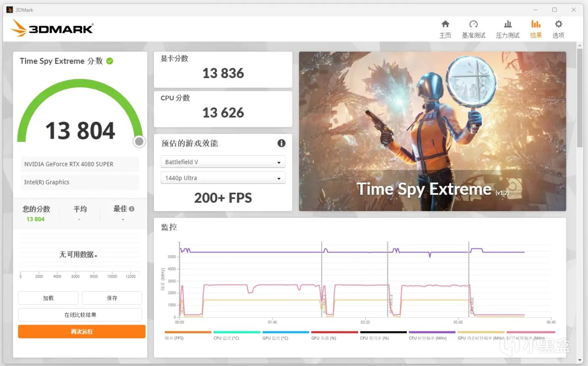Image resolution: width=588 pixels, height=366 pixels.
Task: Click the 保存 save button
Action: coord(112,298)
